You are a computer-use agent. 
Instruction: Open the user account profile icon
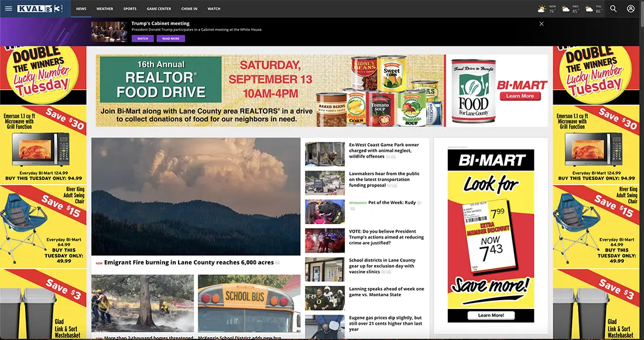point(631,9)
